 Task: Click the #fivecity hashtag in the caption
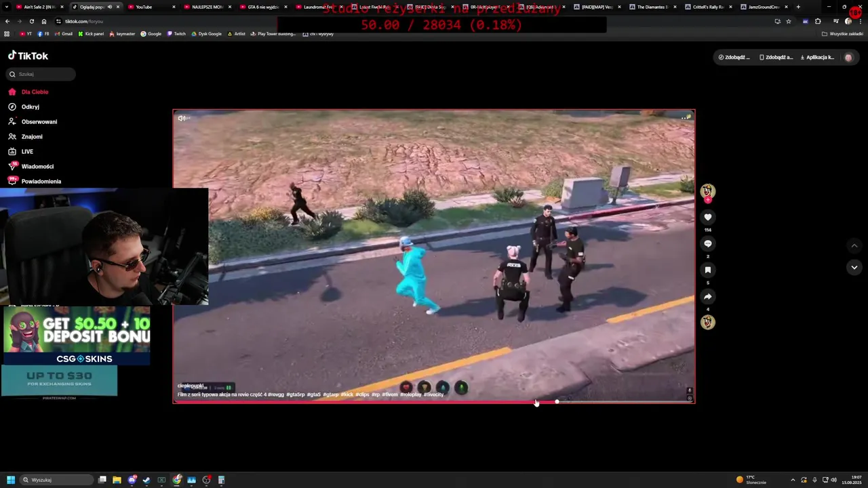point(433,394)
